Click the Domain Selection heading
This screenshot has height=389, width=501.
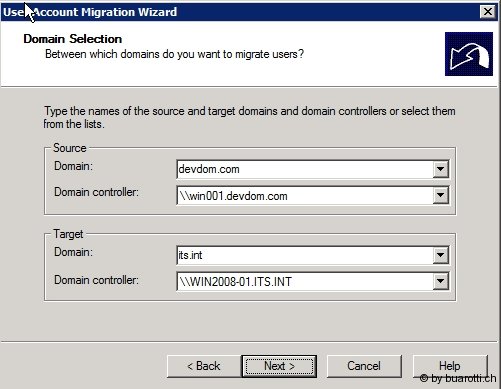click(x=73, y=39)
